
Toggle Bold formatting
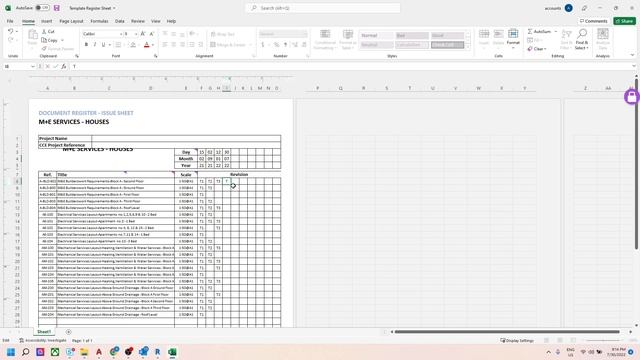86,44
